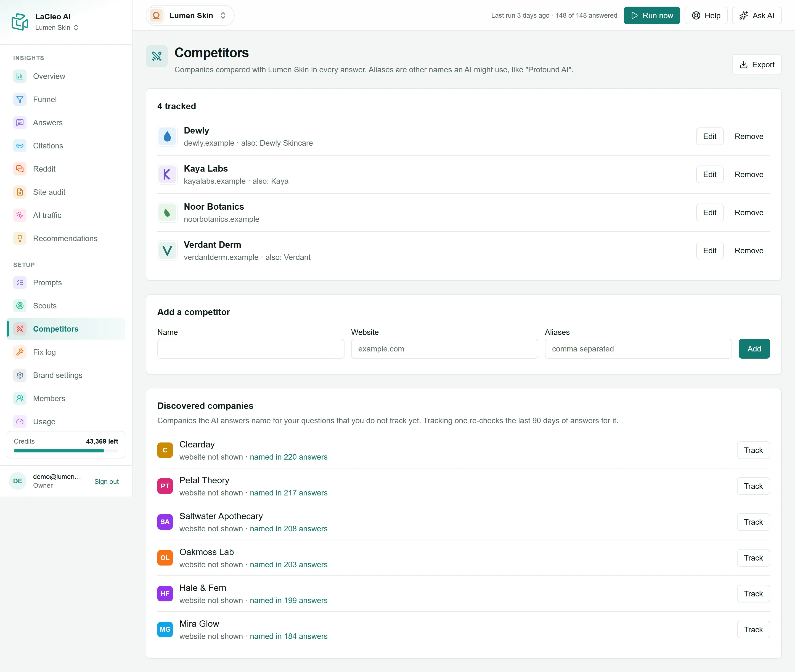Launch Ask AI from the top bar

coord(757,16)
